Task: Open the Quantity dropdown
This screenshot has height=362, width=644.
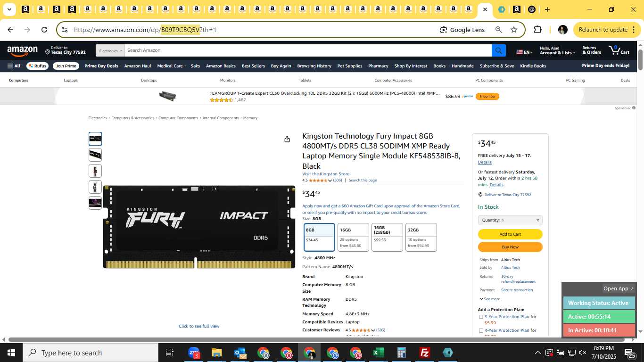Action: pyautogui.click(x=510, y=220)
